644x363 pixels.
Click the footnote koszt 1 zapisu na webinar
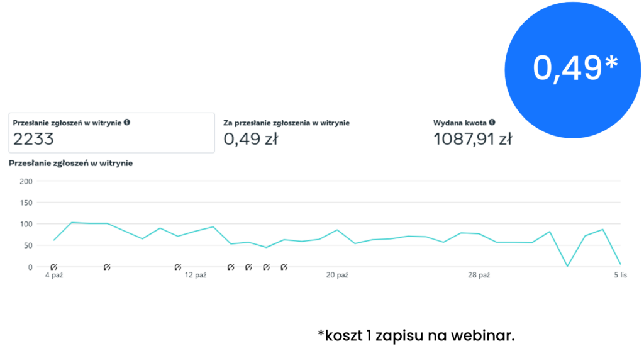coord(416,336)
